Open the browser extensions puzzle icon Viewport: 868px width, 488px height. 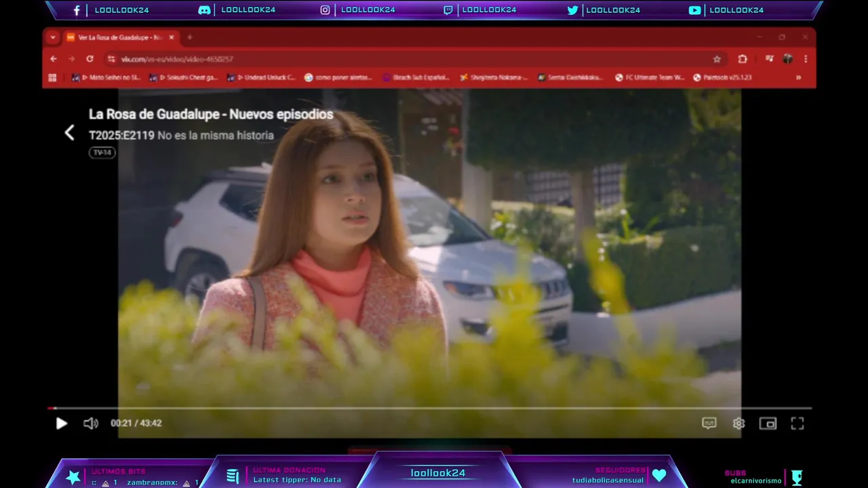point(743,59)
